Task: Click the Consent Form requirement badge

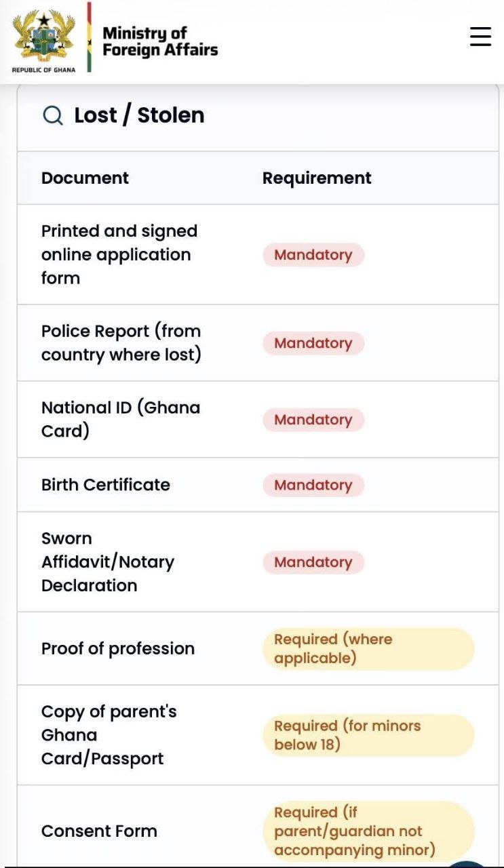Action: pos(368,831)
